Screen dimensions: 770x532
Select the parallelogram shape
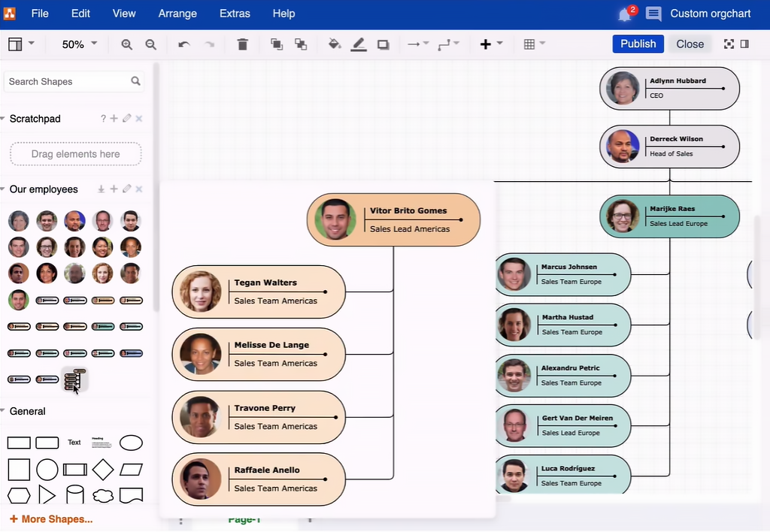(x=131, y=470)
